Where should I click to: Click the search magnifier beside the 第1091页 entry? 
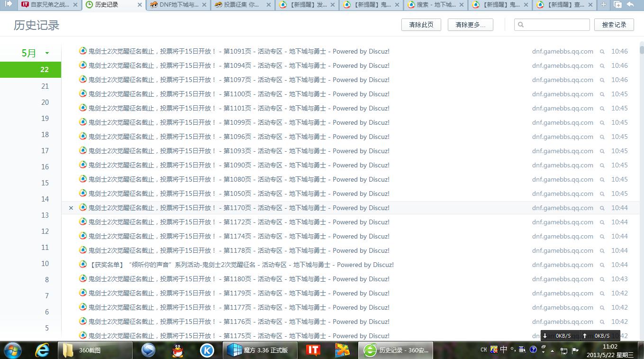pos(602,52)
